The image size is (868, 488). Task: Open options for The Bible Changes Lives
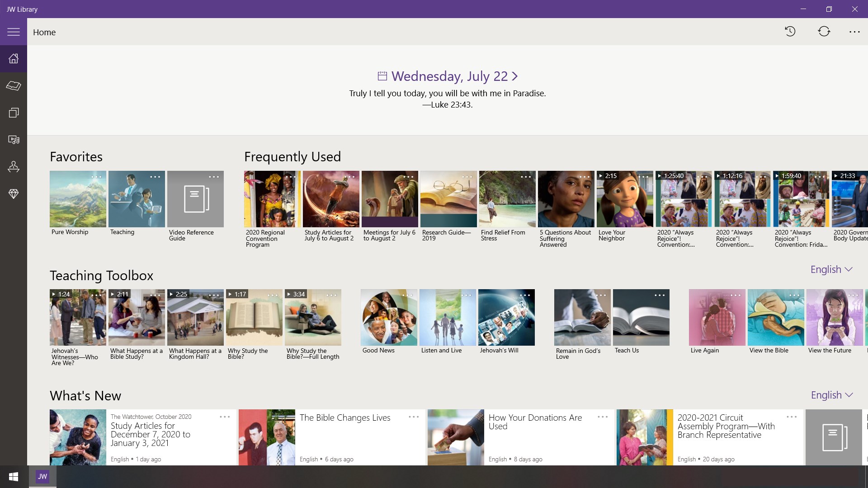click(x=414, y=417)
